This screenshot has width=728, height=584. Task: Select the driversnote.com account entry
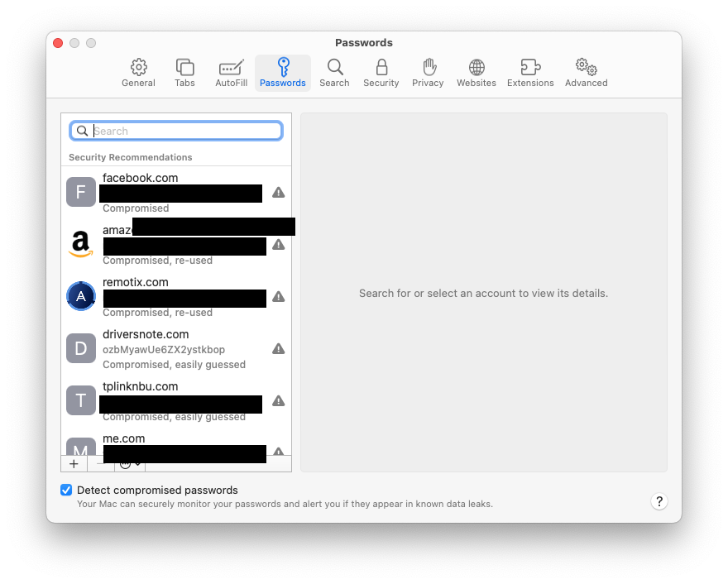(175, 348)
